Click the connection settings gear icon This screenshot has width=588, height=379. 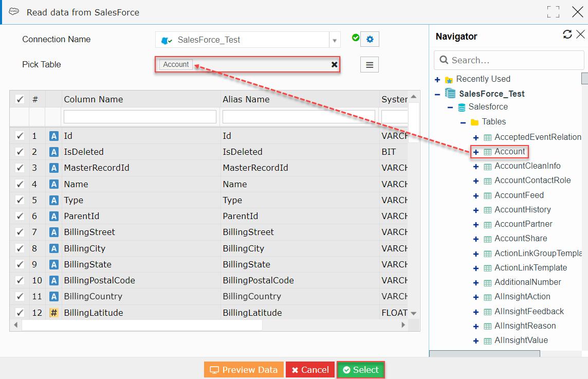[x=370, y=39]
